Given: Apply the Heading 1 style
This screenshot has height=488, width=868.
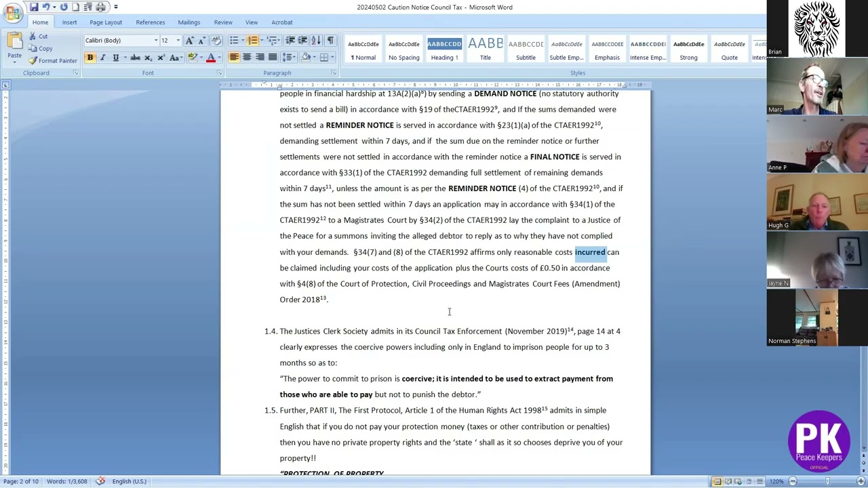Looking at the screenshot, I should click(x=445, y=50).
